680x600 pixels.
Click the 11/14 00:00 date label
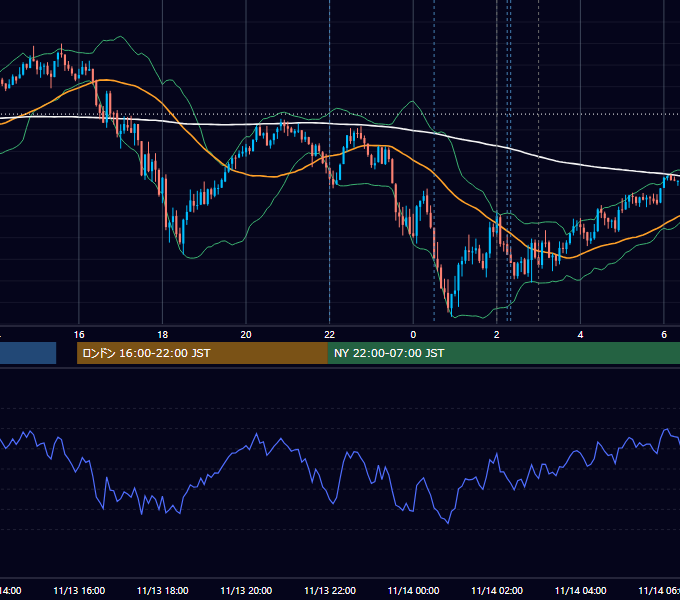coord(413,591)
